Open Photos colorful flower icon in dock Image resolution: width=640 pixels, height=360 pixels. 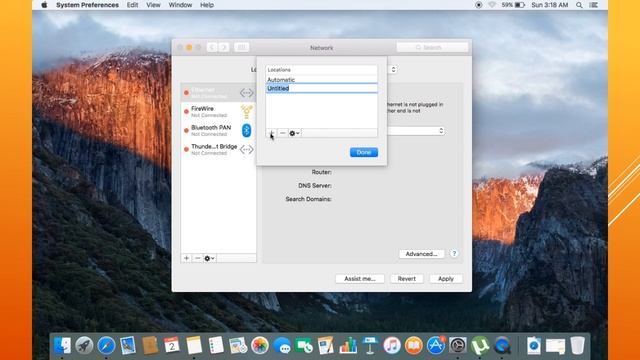click(260, 345)
